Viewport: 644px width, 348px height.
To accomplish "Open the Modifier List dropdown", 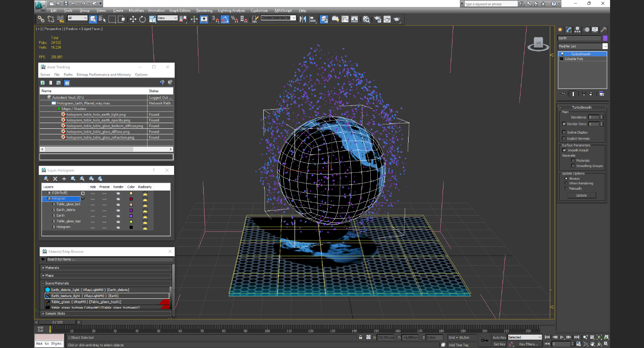I will click(x=583, y=46).
